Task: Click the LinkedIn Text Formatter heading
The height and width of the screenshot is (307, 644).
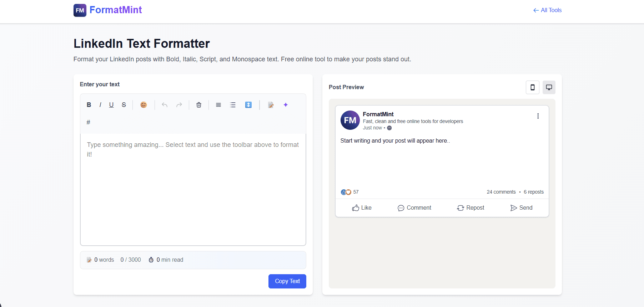Action: coord(142,44)
